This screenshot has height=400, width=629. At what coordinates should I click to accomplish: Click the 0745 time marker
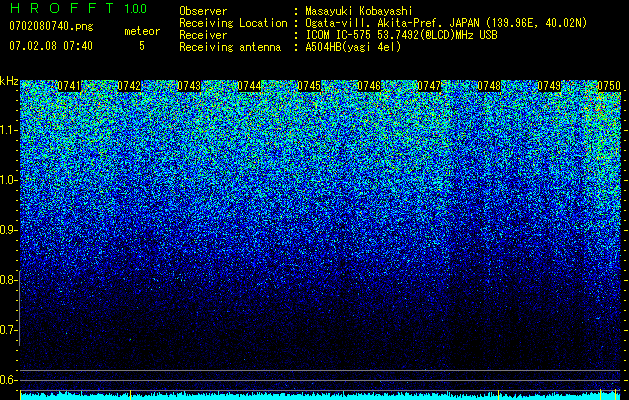point(309,86)
